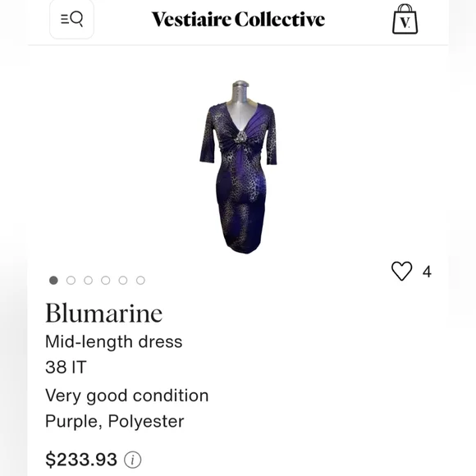476x476 pixels.
Task: Click the Very good condition label
Action: pyautogui.click(x=127, y=396)
